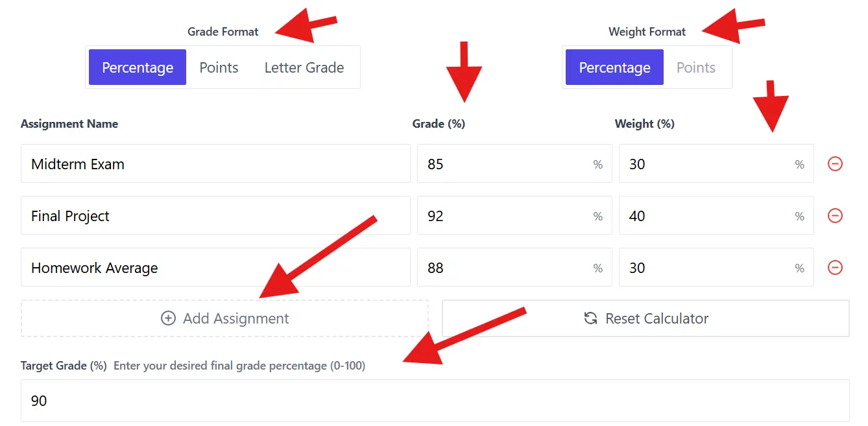The height and width of the screenshot is (426, 868).
Task: Click the grade field showing 85
Action: pyautogui.click(x=514, y=164)
